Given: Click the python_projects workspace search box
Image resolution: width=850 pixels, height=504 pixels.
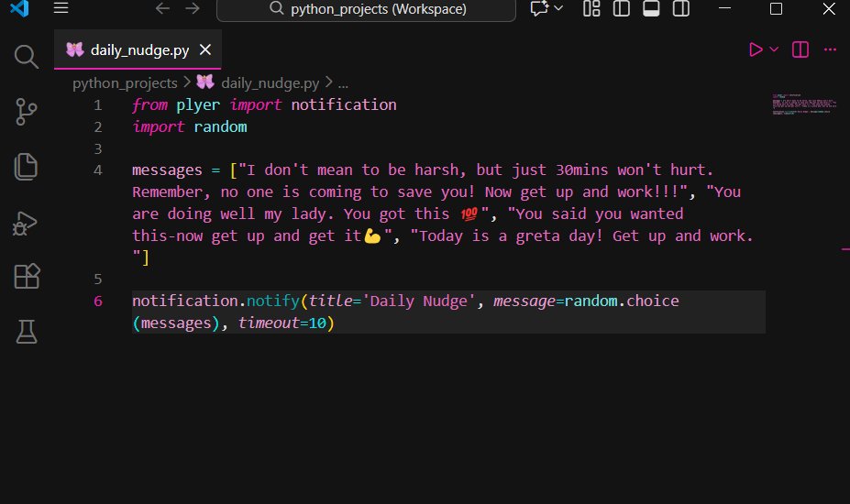Looking at the screenshot, I should [x=367, y=9].
